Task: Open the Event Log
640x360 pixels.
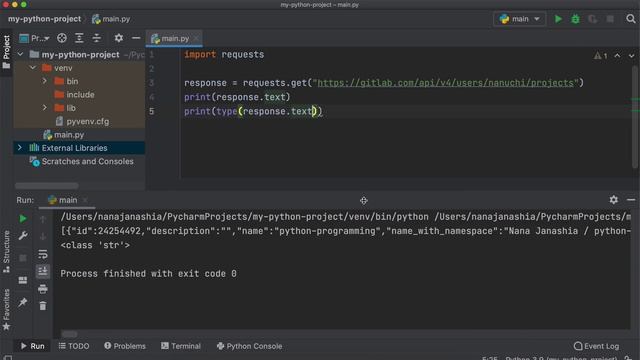Action: click(596, 346)
